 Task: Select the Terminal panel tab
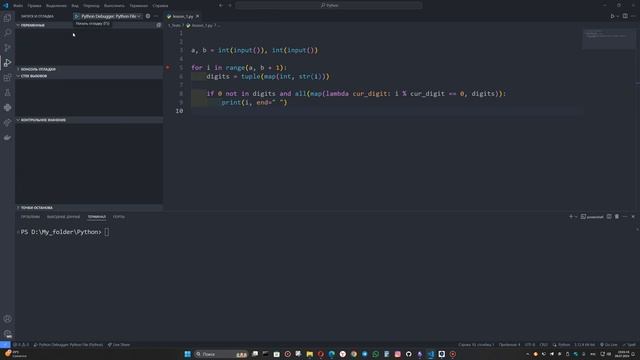(97, 217)
